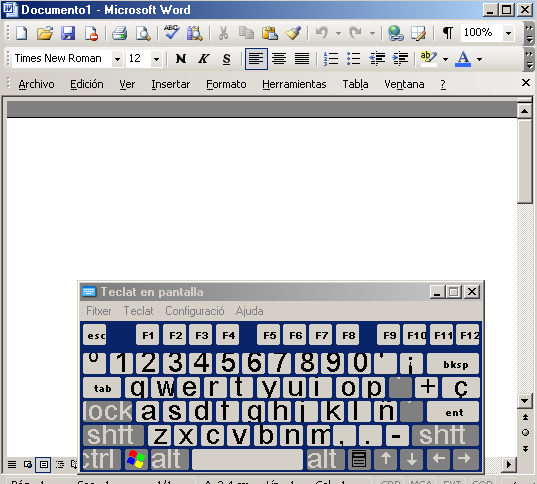The width and height of the screenshot is (537, 484).
Task: Apply highlight color marker
Action: tap(428, 59)
